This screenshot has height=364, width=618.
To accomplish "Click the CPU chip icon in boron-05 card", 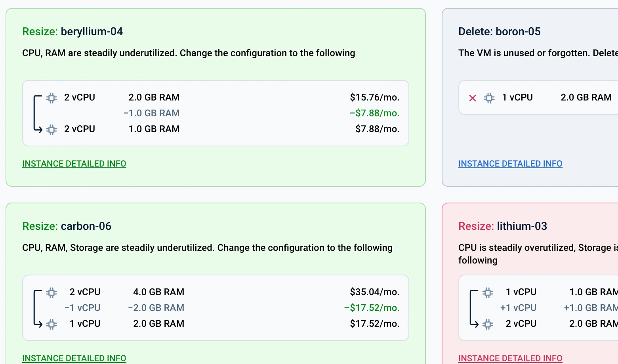I will point(489,98).
